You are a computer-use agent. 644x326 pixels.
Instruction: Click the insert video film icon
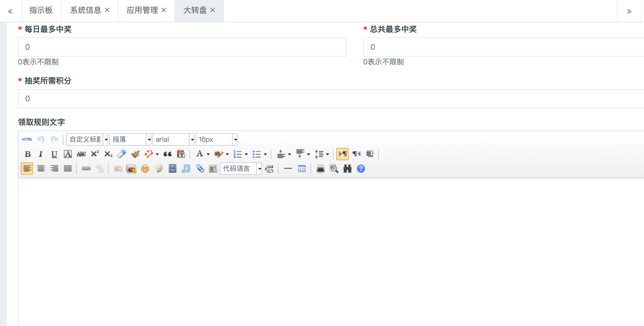pos(172,169)
